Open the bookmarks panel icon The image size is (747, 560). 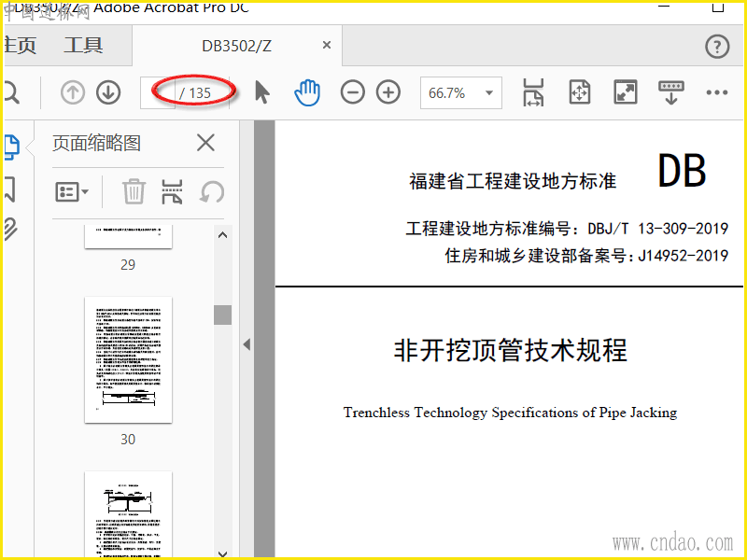[10, 189]
